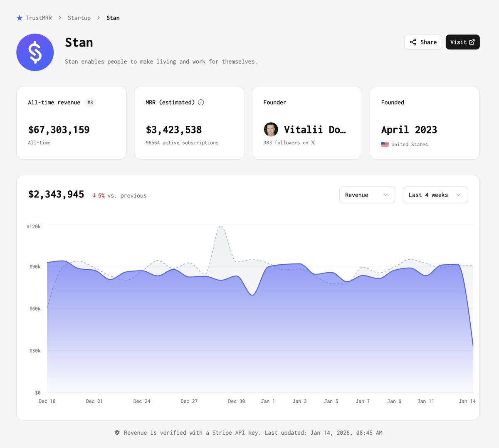Click the red down-arrow 5% change indicator
The image size is (499, 448).
point(99,195)
